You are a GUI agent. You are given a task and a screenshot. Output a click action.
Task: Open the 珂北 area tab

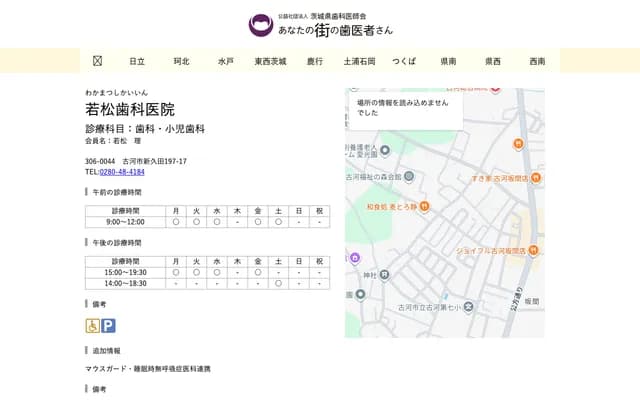[182, 61]
